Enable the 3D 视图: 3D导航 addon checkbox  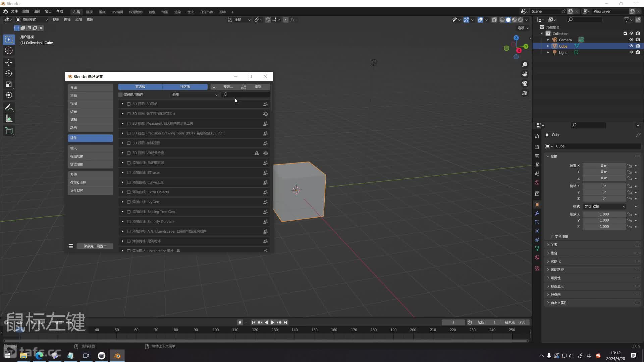129,104
